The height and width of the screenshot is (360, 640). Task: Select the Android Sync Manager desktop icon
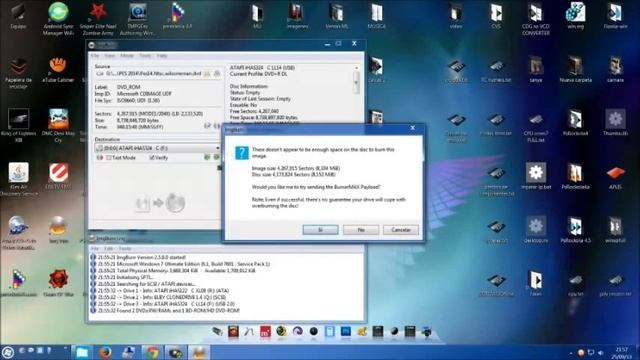58,18
